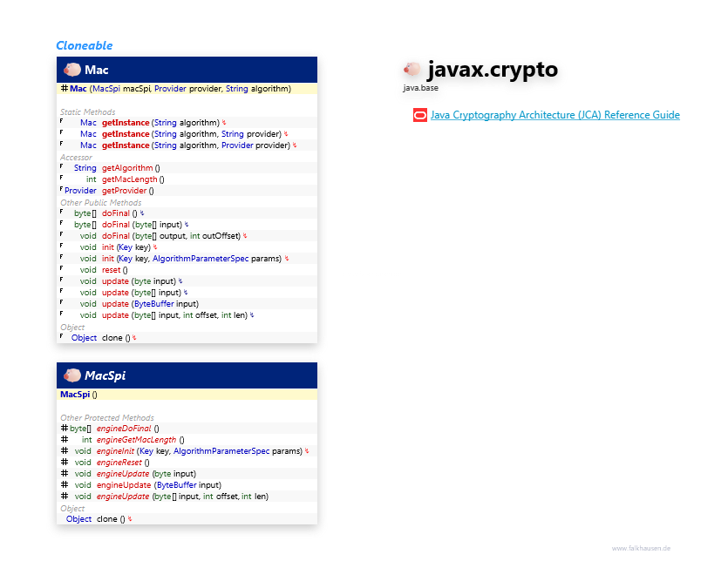Viewport: 721px width, 588px height.
Task: Click the Other Public Methods section label
Action: click(101, 203)
